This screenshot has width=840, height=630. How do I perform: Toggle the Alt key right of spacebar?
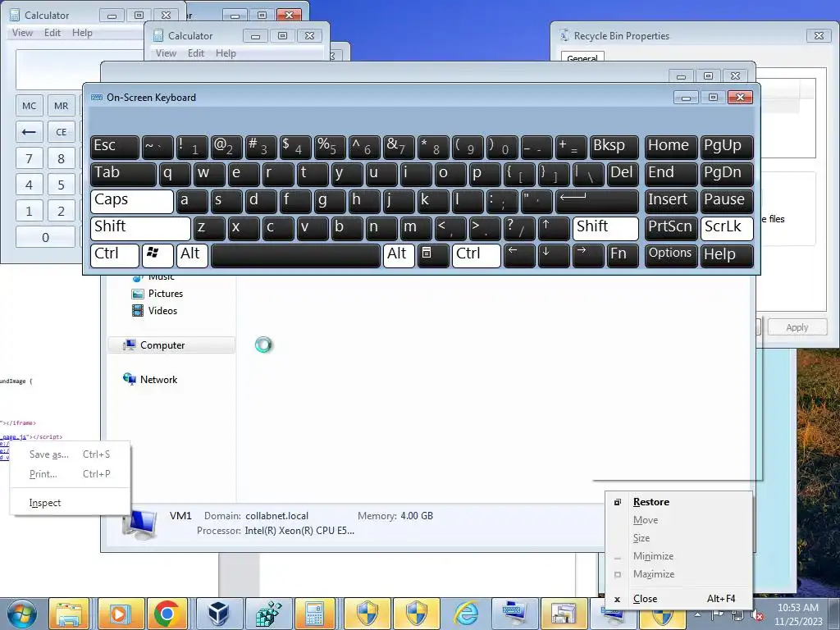399,255
